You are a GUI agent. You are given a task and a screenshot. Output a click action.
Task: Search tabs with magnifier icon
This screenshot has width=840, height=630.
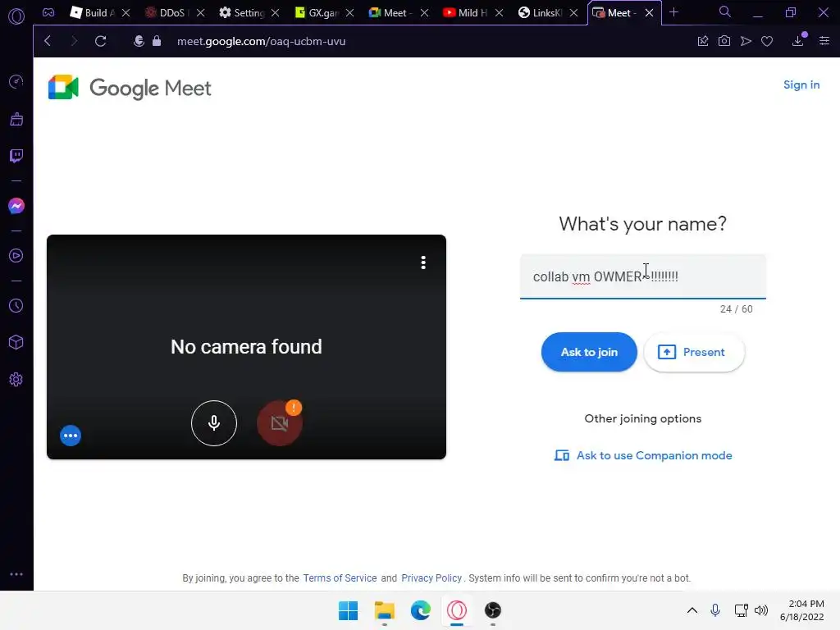point(725,11)
